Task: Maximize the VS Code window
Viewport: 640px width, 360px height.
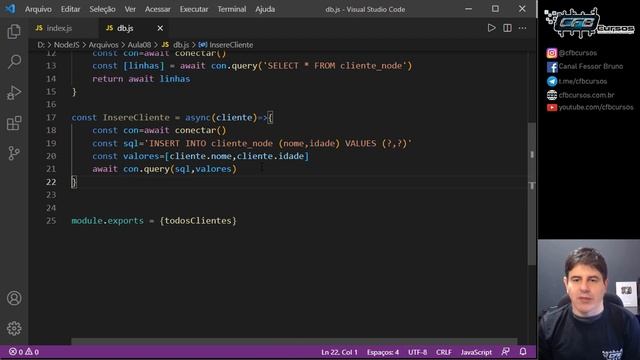Action: (x=495, y=9)
